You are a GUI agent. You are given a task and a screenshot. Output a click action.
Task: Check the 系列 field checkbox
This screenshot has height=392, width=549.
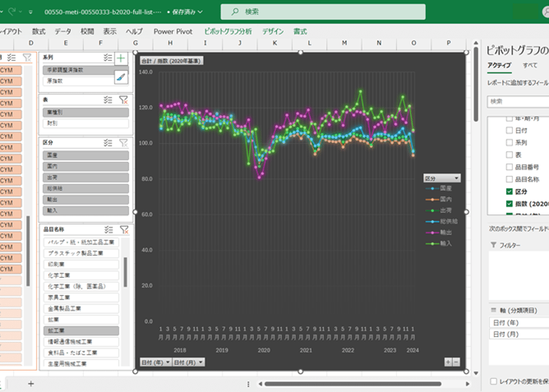(509, 143)
